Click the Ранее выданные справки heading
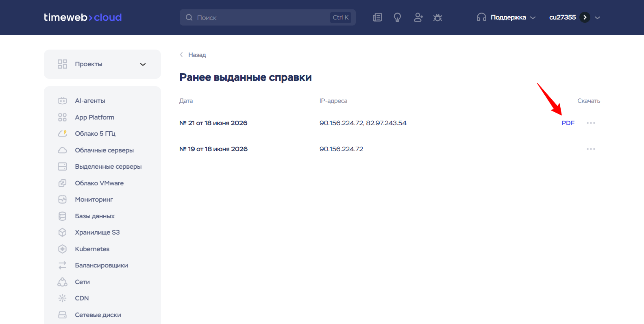 [245, 77]
